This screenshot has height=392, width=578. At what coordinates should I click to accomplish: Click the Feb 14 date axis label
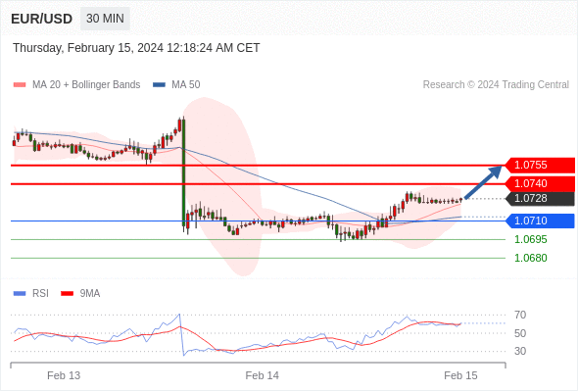[263, 375]
